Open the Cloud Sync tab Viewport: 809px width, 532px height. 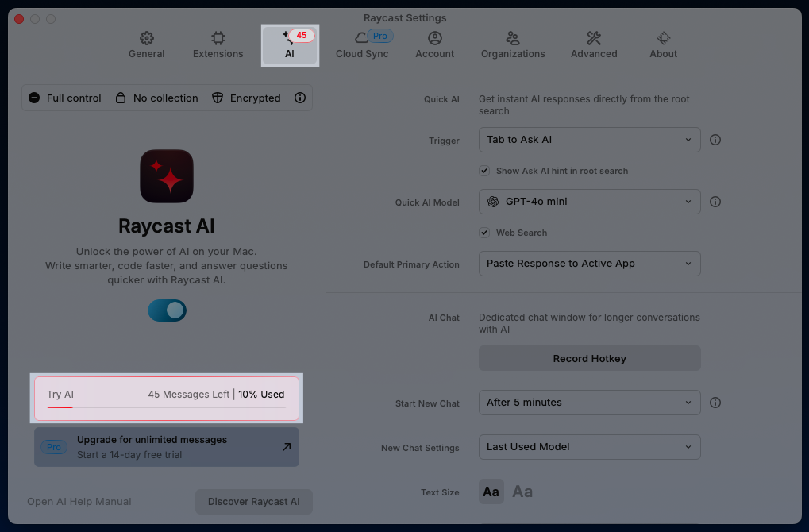(362, 45)
